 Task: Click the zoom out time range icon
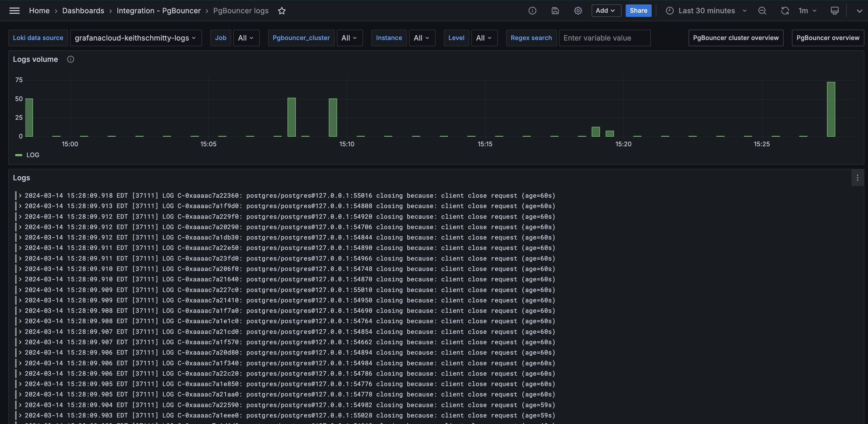click(762, 11)
